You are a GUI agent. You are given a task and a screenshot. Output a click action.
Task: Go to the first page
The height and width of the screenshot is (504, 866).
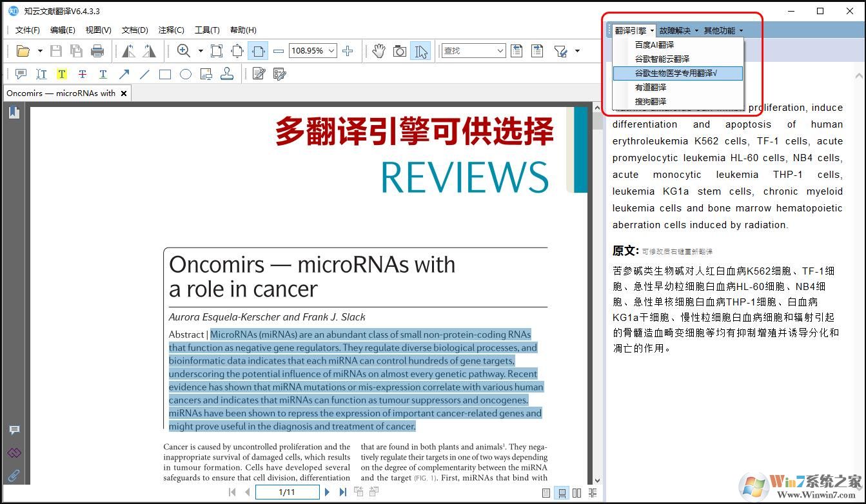coord(232,492)
